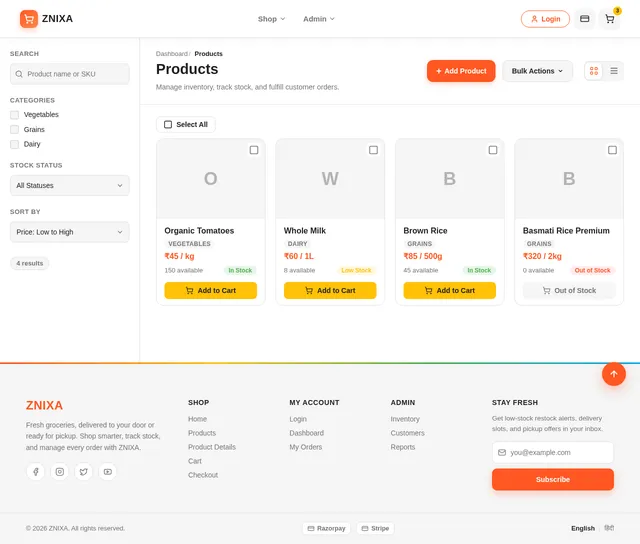640x544 pixels.
Task: Click the Add Product button
Action: pos(461,71)
